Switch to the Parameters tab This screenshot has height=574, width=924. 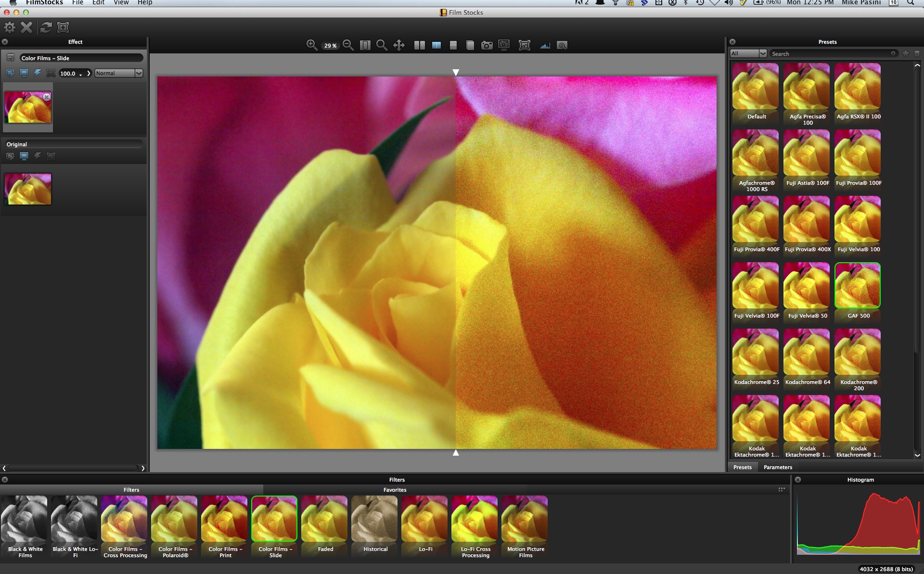[x=777, y=467]
